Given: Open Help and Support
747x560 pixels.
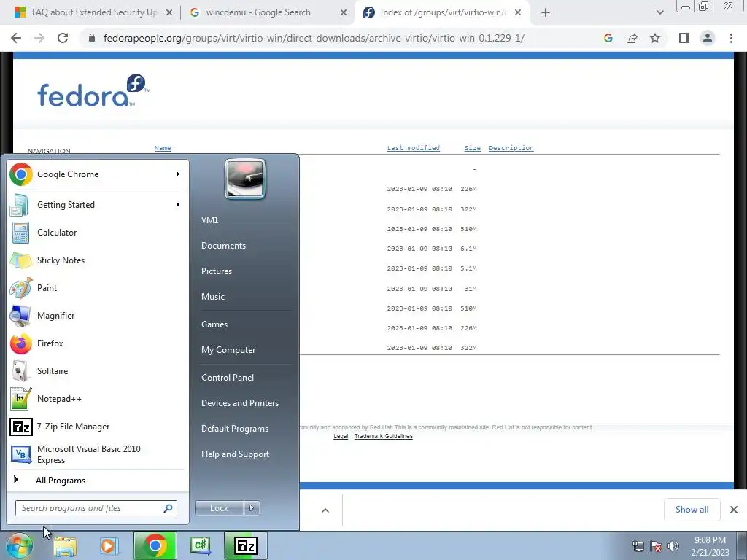Looking at the screenshot, I should coord(235,454).
